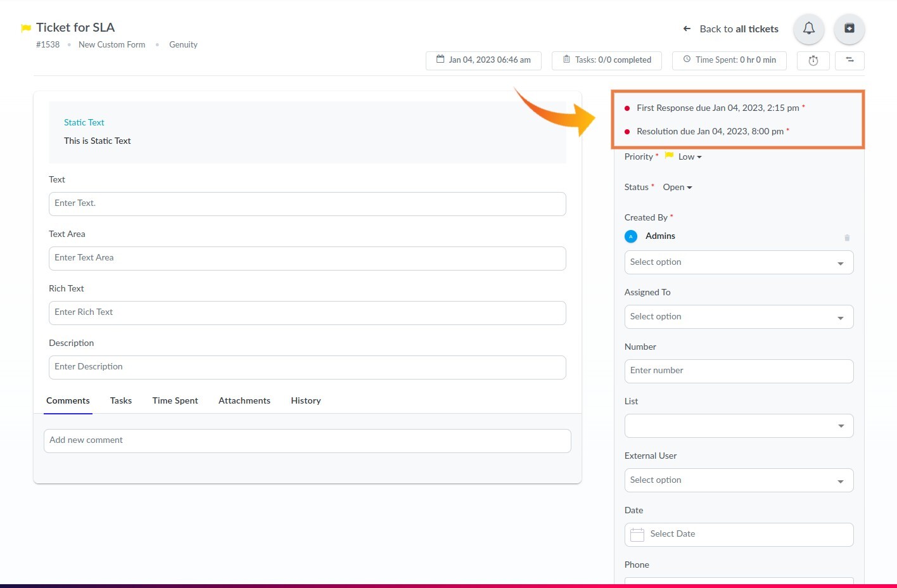Image resolution: width=897 pixels, height=588 pixels.
Task: Switch to the Time Spent tab
Action: [175, 401]
